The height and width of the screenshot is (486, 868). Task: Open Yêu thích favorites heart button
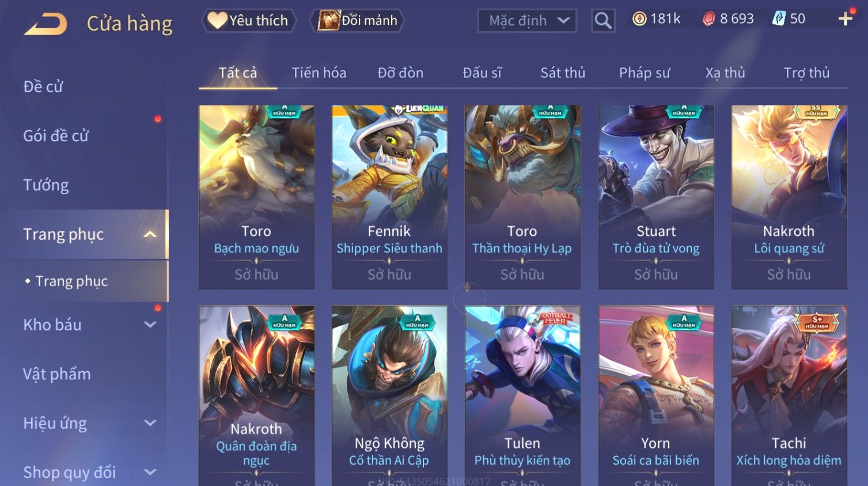click(249, 21)
